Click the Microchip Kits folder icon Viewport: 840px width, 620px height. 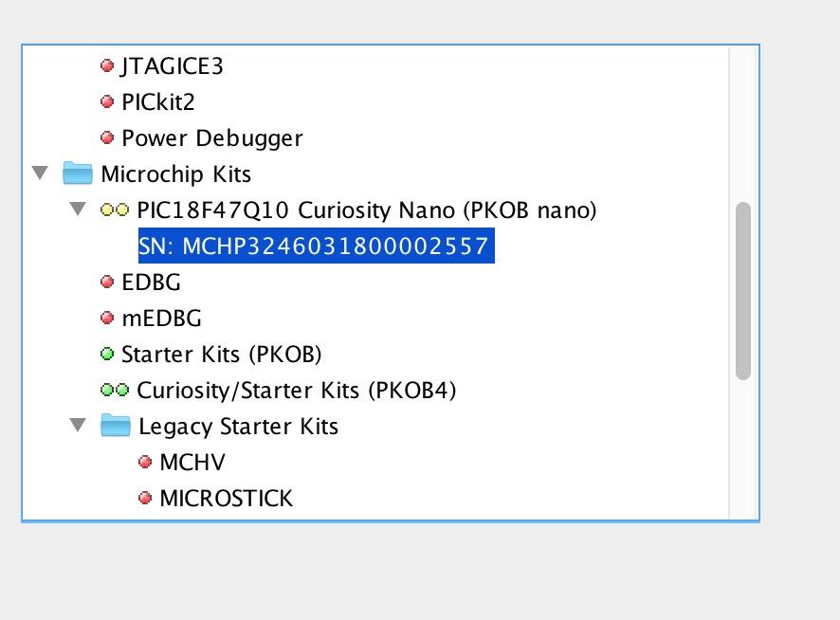(x=77, y=173)
